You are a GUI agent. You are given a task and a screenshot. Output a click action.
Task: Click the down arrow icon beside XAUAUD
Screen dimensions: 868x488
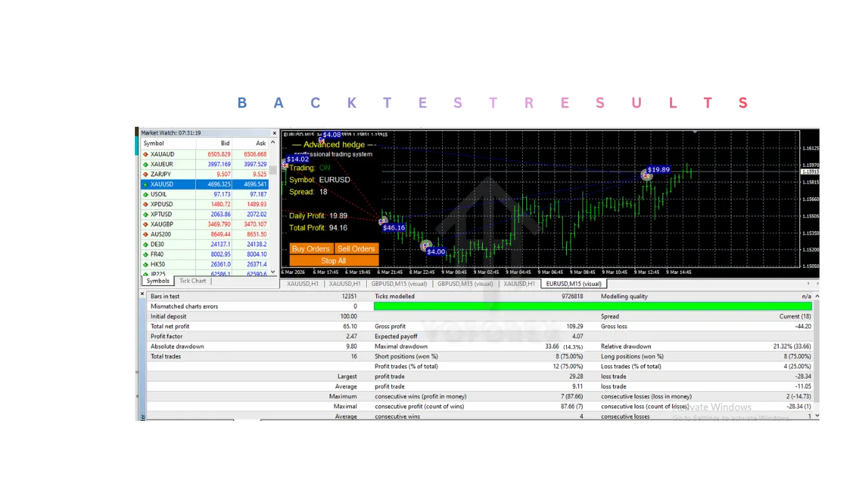145,155
